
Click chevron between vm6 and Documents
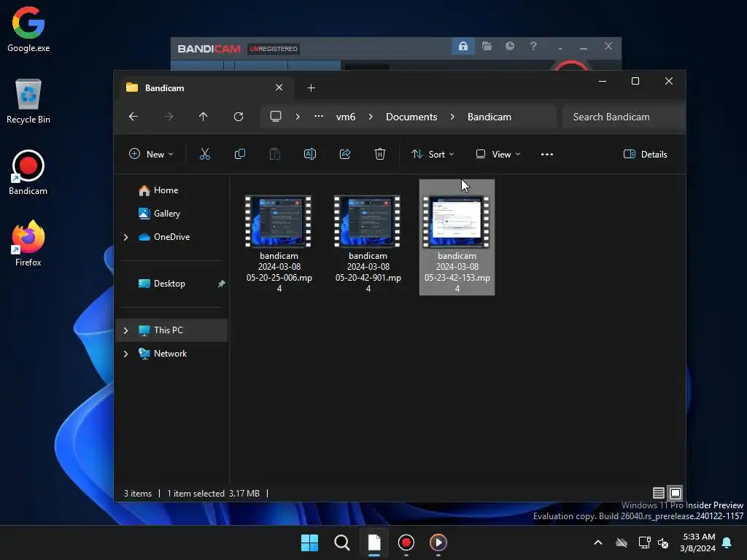click(x=371, y=117)
